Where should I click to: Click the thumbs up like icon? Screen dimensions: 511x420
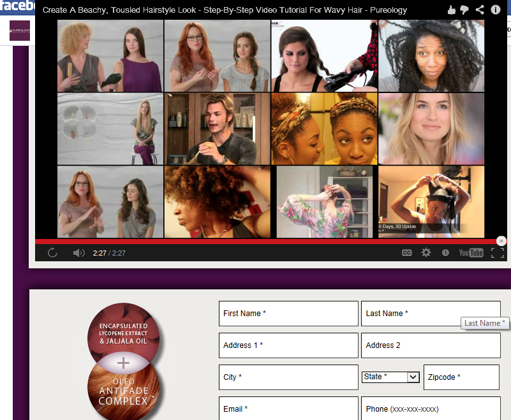(452, 10)
